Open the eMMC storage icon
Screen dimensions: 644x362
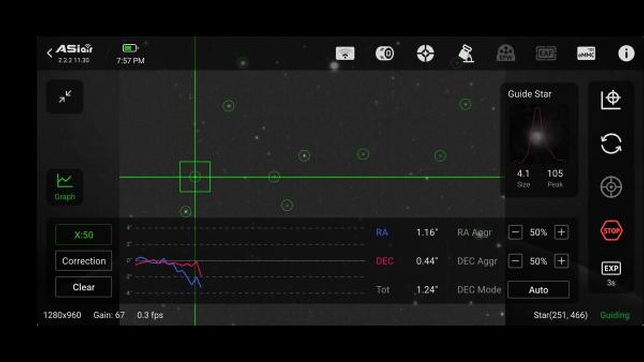click(x=586, y=53)
